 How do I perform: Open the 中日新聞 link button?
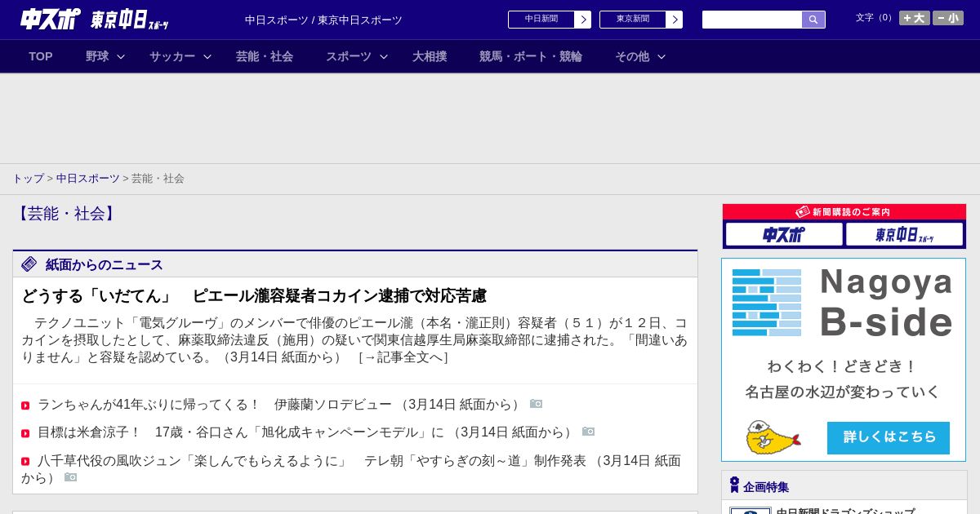tap(541, 20)
